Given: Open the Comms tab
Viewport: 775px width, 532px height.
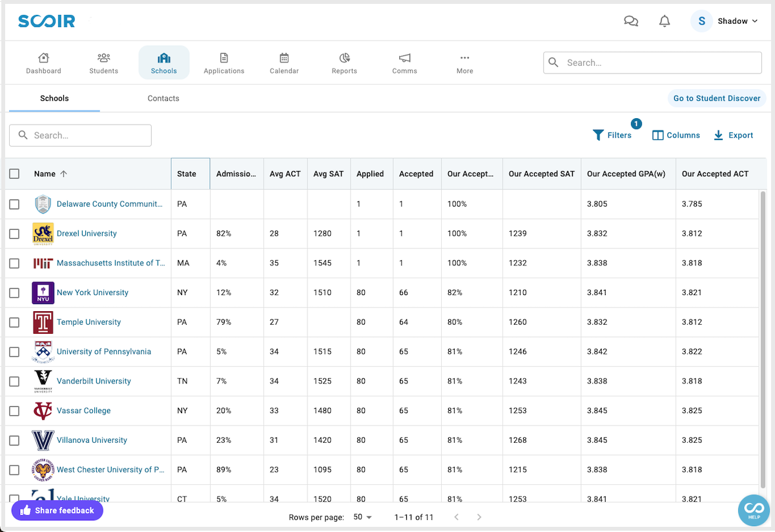Looking at the screenshot, I should click(x=405, y=63).
